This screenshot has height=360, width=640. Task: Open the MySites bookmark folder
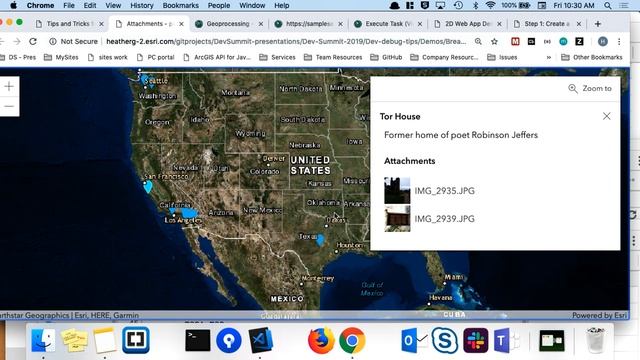[61, 57]
